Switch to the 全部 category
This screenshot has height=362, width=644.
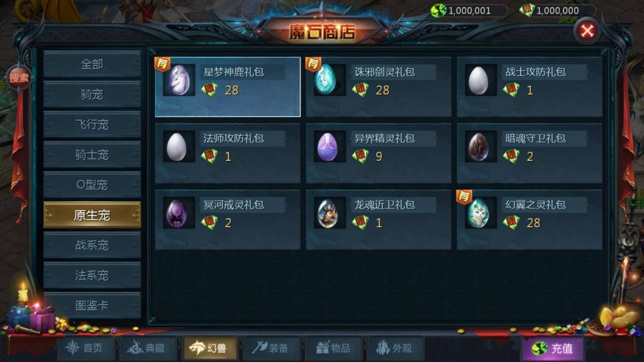(x=92, y=65)
